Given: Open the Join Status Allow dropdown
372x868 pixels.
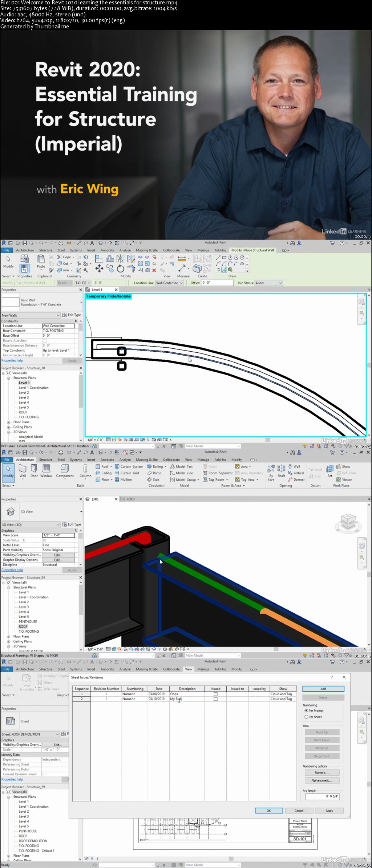Looking at the screenshot, I should pos(268,283).
